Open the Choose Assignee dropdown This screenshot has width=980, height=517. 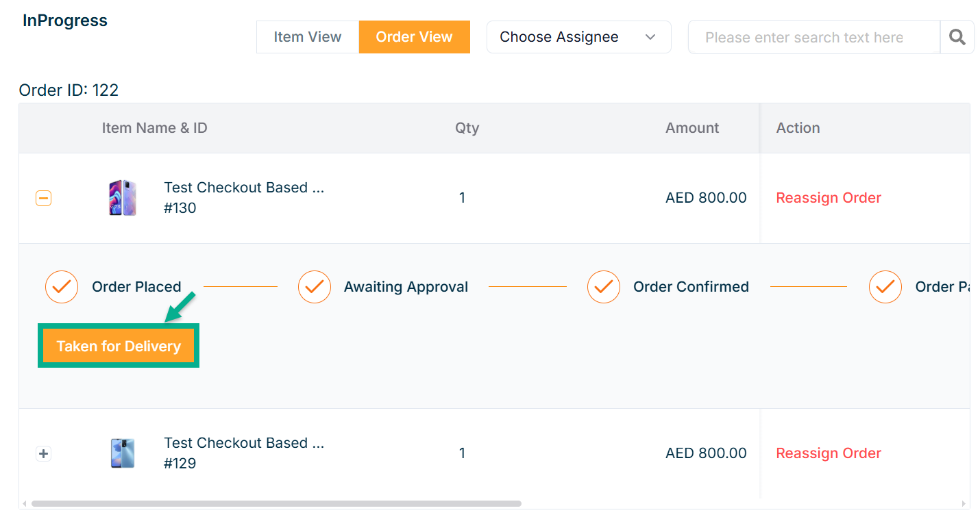click(x=578, y=37)
